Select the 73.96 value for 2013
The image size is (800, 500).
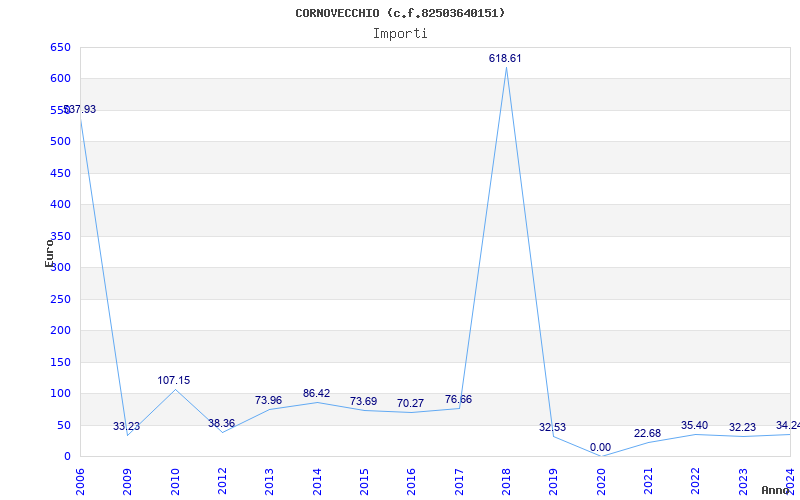[268, 401]
